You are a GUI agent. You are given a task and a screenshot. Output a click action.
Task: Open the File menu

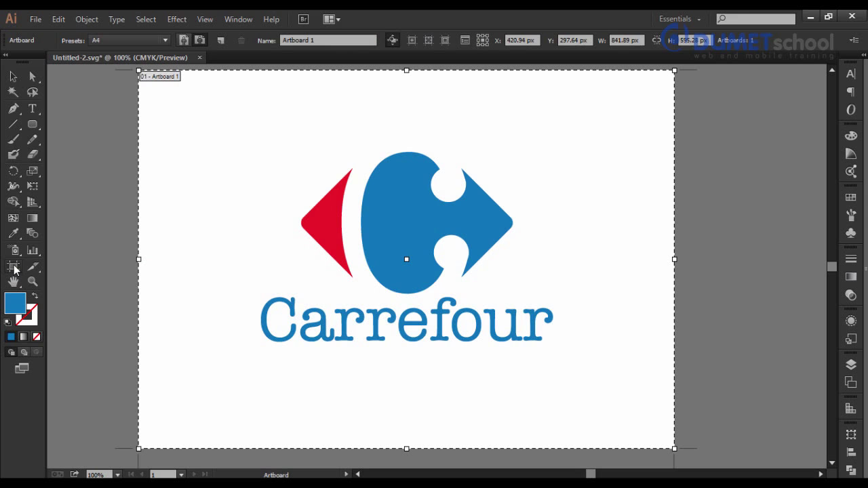click(x=35, y=19)
